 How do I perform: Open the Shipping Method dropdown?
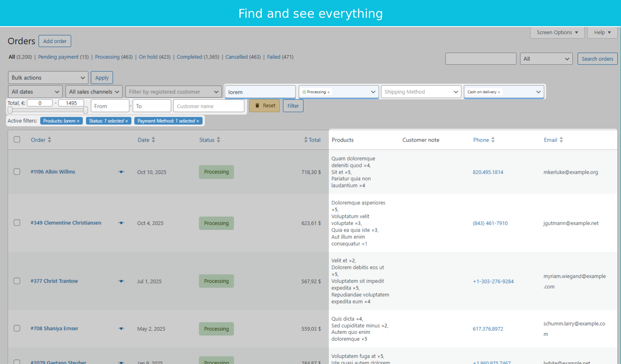coord(421,91)
